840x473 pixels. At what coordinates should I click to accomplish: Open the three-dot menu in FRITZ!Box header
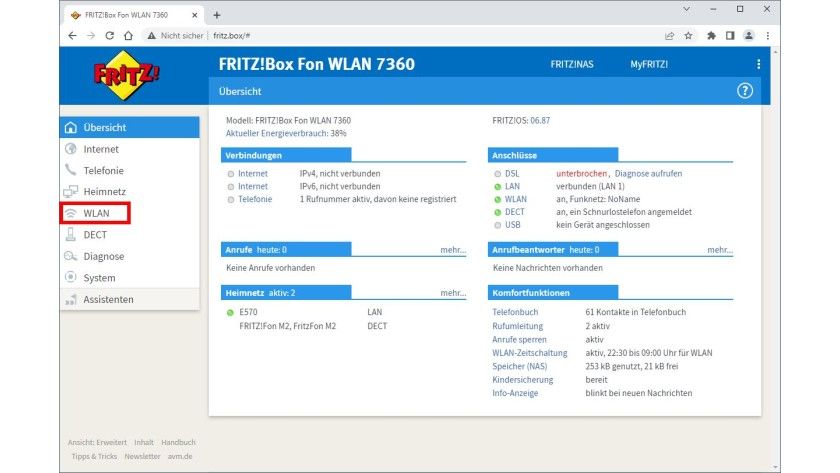(x=759, y=64)
